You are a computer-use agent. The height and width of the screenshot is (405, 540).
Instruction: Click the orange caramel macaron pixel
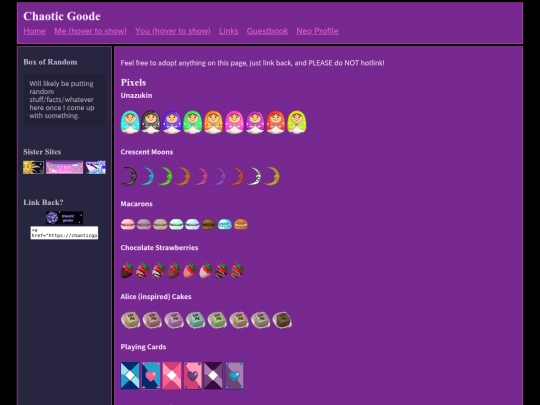pos(241,225)
